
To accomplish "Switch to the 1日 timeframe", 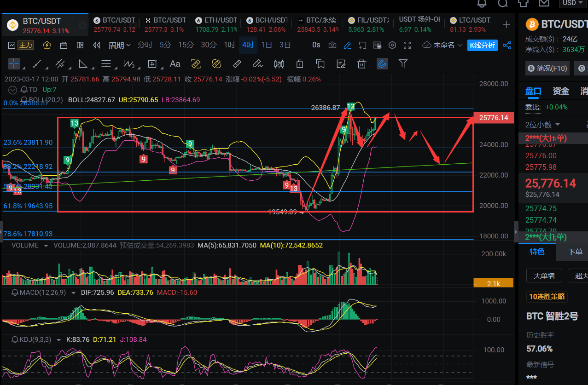I will (266, 45).
